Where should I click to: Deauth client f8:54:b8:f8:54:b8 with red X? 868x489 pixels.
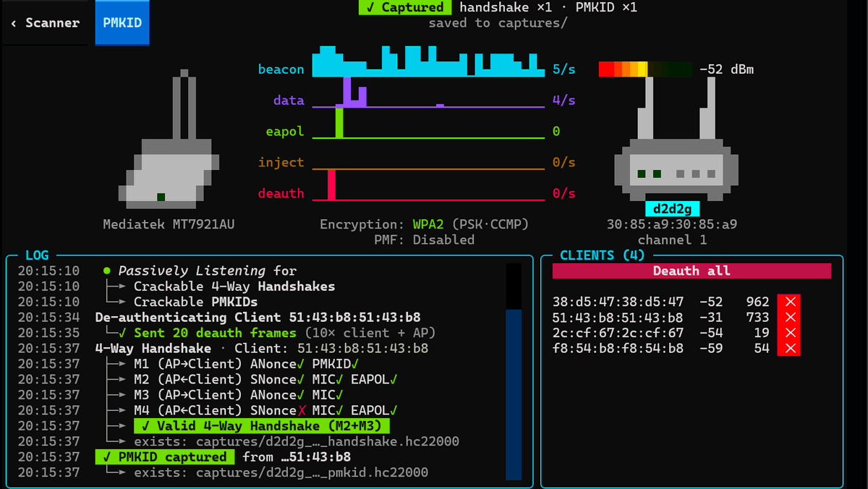coord(789,349)
